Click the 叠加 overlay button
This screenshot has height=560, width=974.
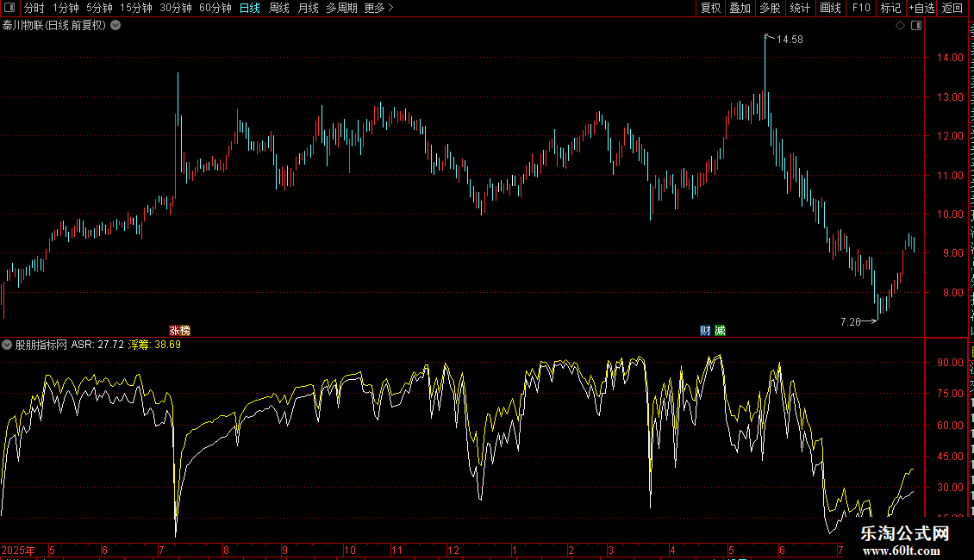[x=740, y=8]
